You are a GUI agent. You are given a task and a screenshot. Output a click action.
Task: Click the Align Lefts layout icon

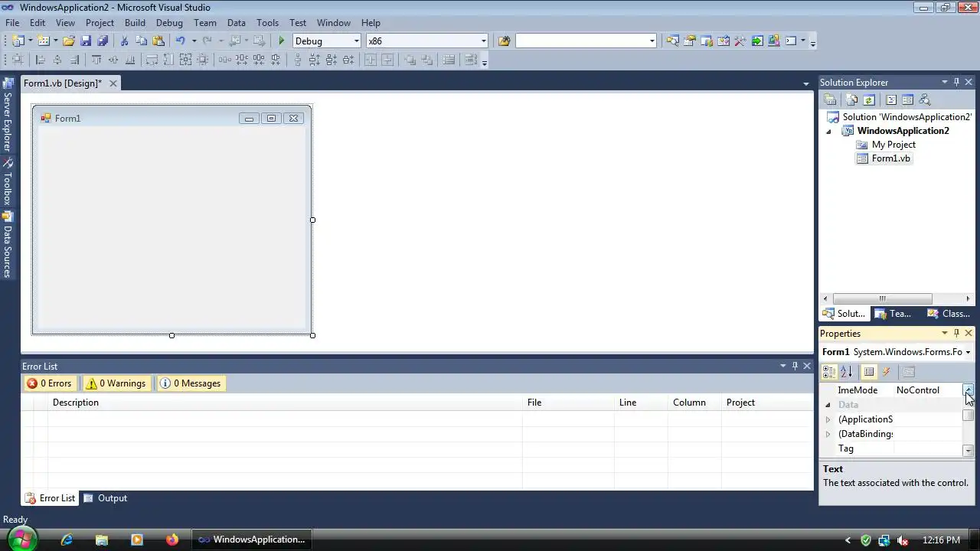[40, 60]
